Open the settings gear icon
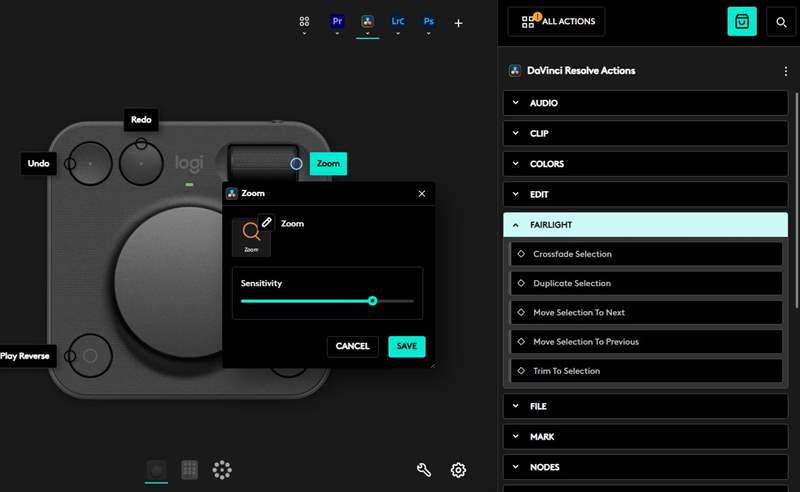Viewport: 800px width, 492px height. pyautogui.click(x=458, y=470)
